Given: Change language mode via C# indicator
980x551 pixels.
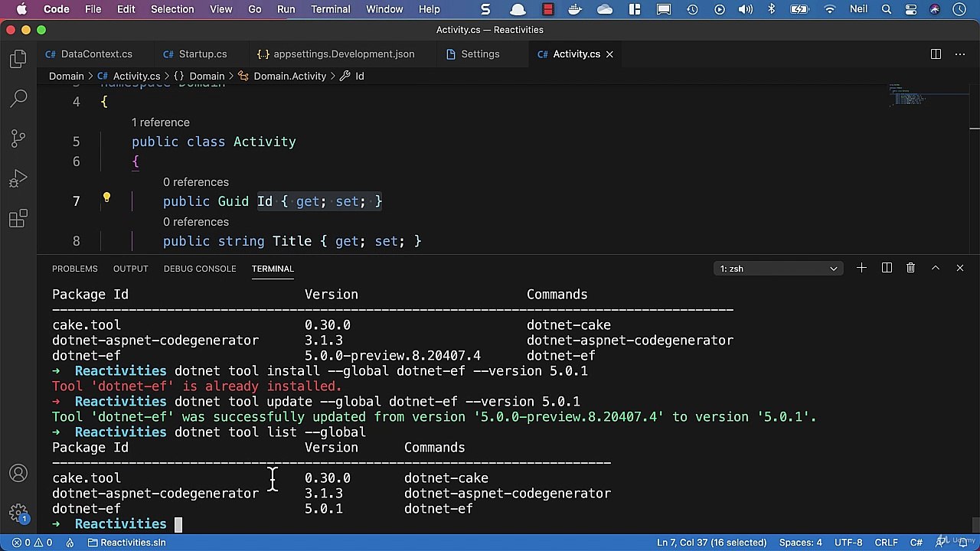Looking at the screenshot, I should click(x=915, y=543).
